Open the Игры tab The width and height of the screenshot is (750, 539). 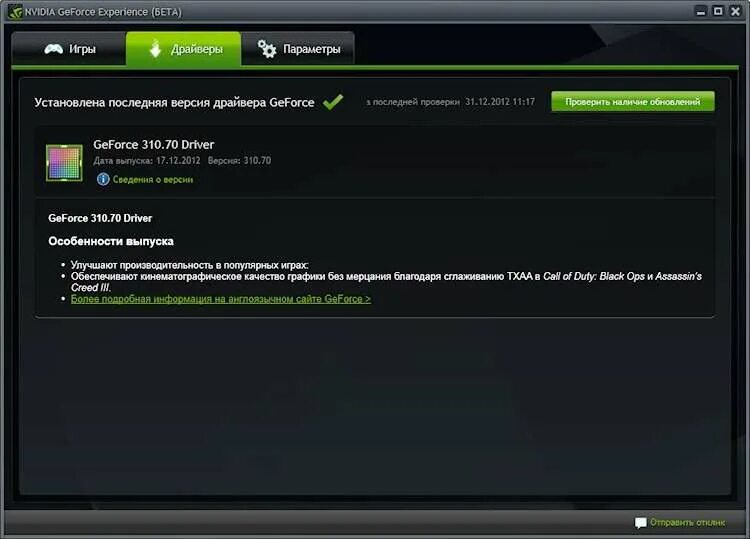coord(69,48)
